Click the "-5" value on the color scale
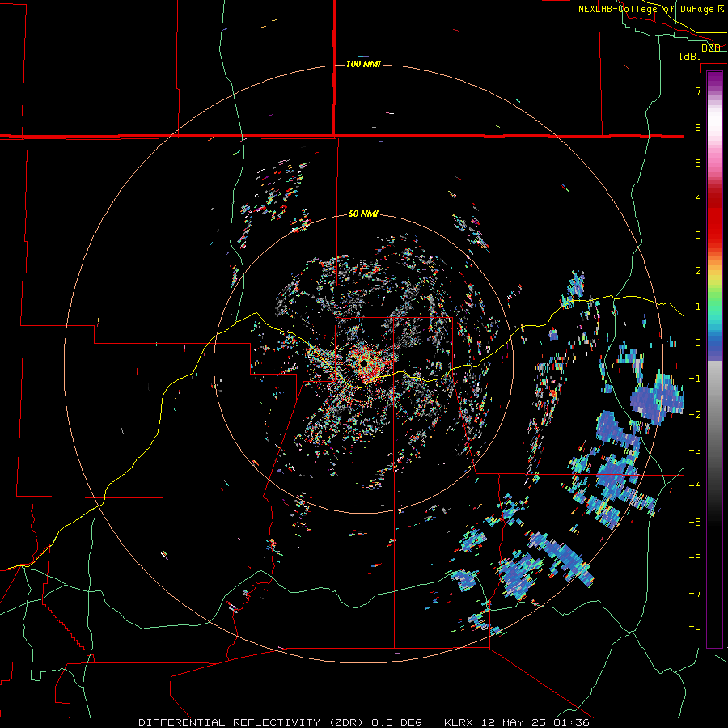 [695, 522]
